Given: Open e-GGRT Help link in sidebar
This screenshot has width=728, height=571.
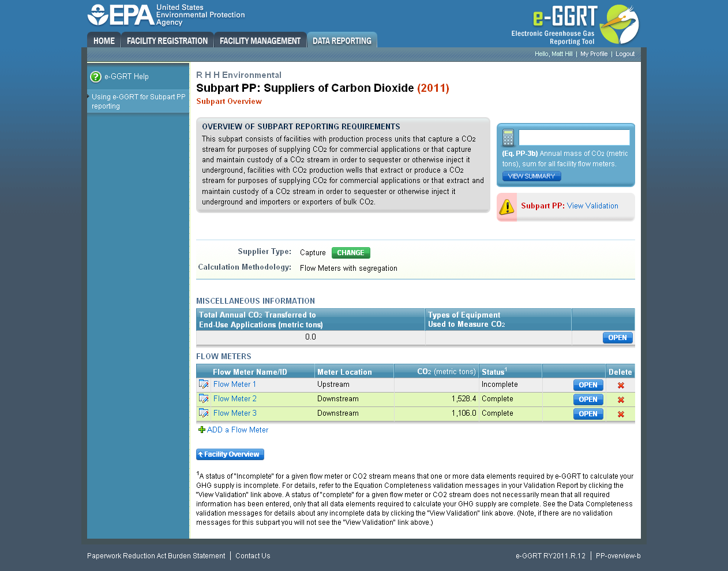Looking at the screenshot, I should coord(126,77).
